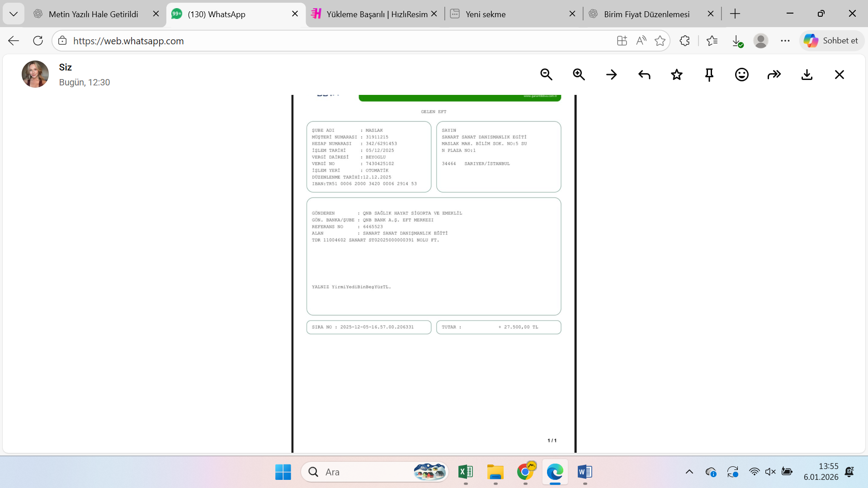Switch to Chrome on the taskbar
Image resolution: width=868 pixels, height=488 pixels.
pyautogui.click(x=525, y=472)
